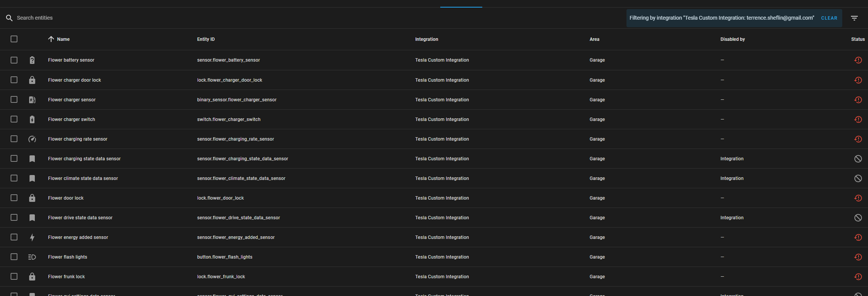Click the search magnifier icon
Image resolution: width=868 pixels, height=296 pixels.
(9, 18)
